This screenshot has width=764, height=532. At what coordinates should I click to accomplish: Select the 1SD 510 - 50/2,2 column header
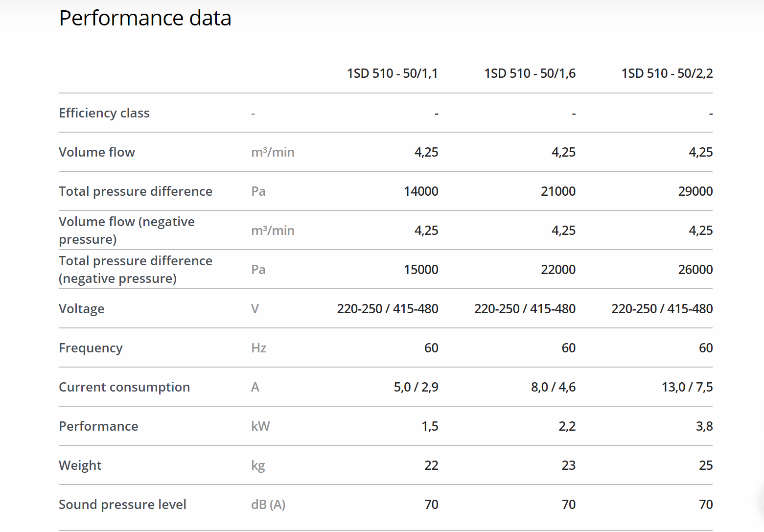point(667,73)
